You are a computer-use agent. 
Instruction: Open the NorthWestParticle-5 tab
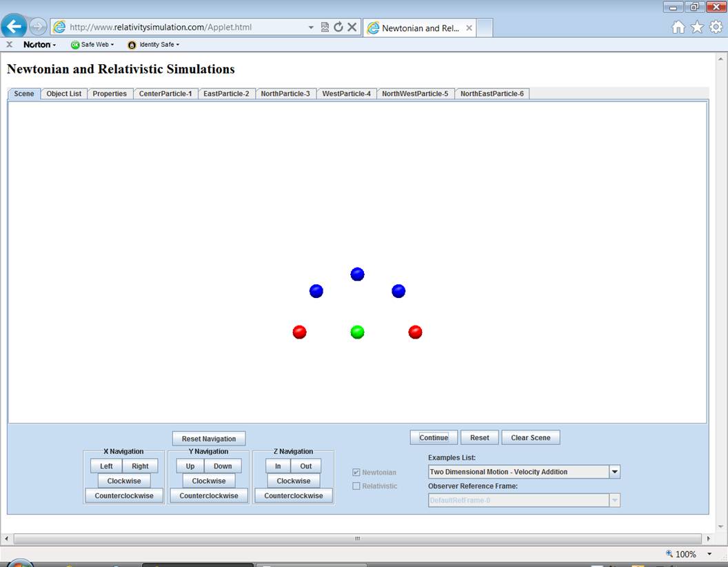[415, 94]
